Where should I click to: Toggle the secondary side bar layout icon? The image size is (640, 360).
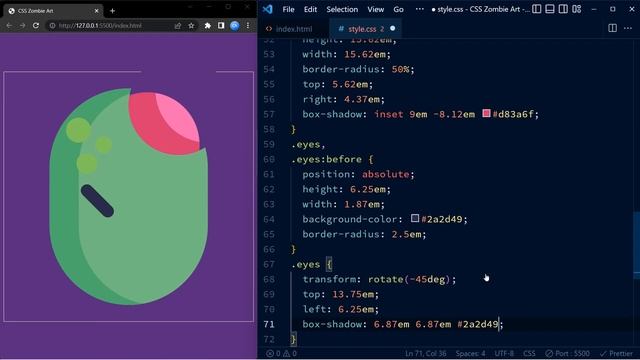pos(563,9)
